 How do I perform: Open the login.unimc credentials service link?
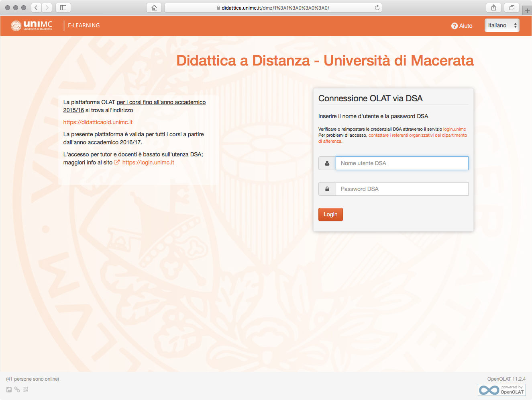point(455,129)
